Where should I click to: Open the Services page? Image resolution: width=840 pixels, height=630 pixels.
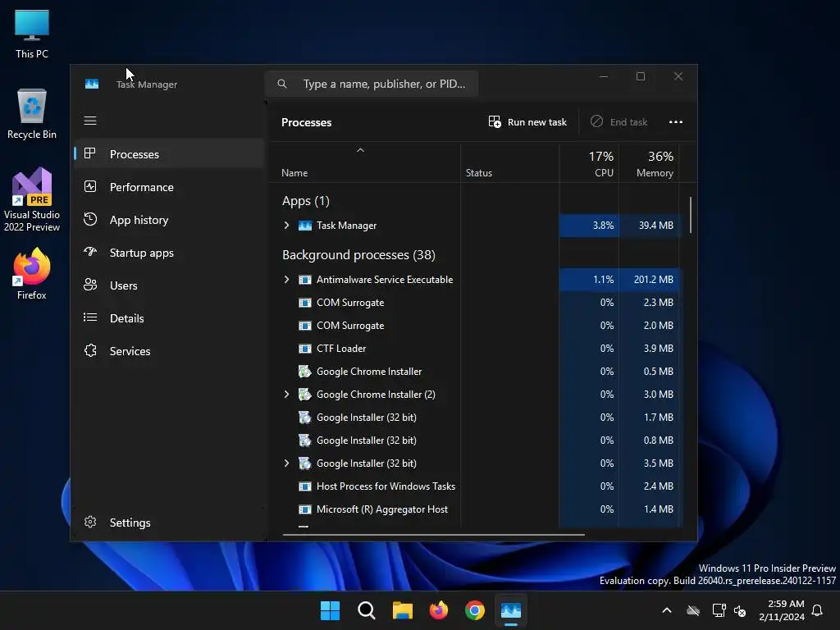[x=169, y=351]
